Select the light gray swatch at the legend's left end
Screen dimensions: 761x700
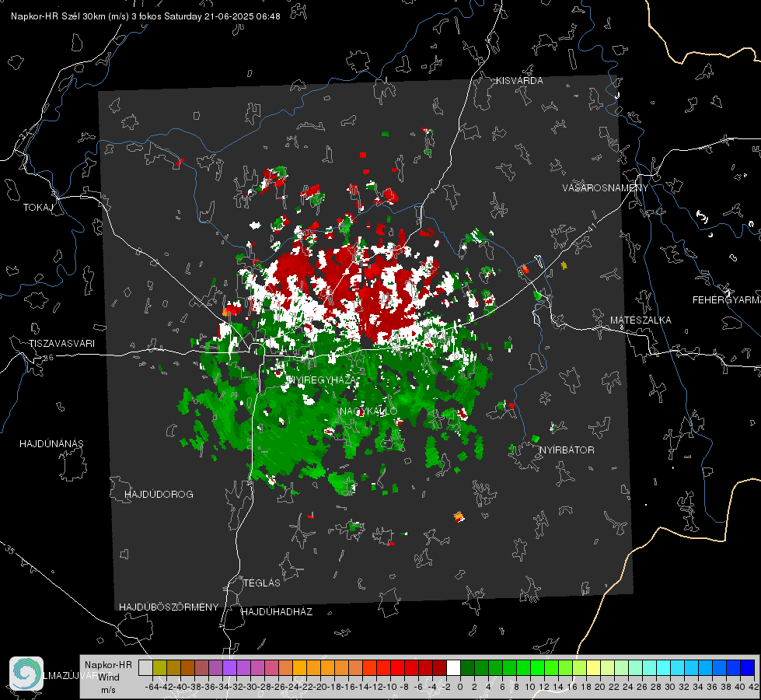point(145,668)
